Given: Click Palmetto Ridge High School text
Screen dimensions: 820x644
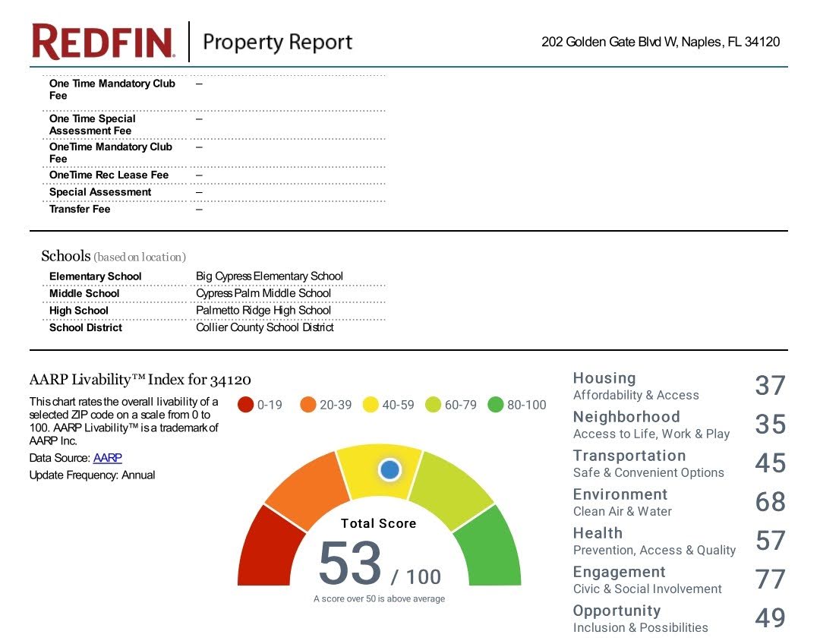Looking at the screenshot, I should pos(263,311).
